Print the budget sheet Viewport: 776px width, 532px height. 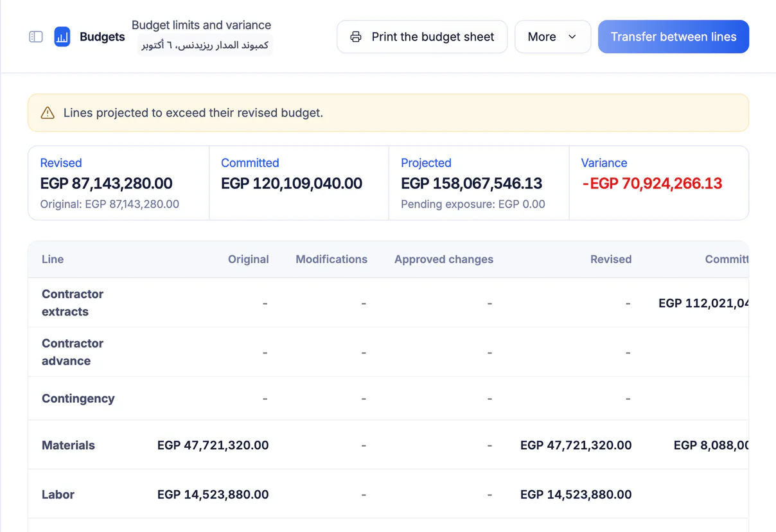coord(422,37)
